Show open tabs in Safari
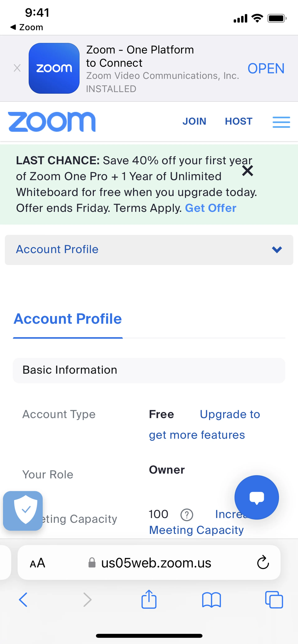This screenshot has height=644, width=298. pyautogui.click(x=274, y=600)
